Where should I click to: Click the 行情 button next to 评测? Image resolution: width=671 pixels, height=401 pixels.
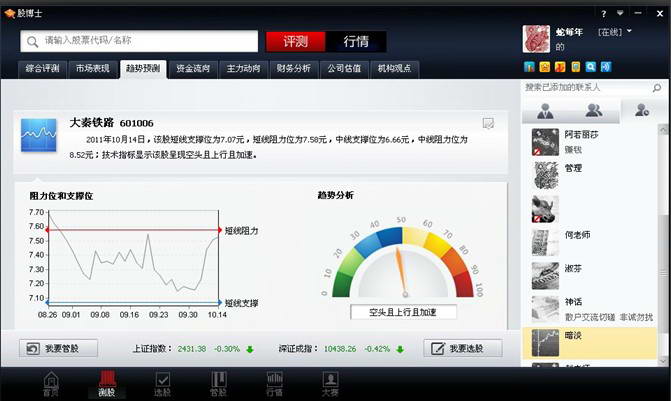point(356,42)
